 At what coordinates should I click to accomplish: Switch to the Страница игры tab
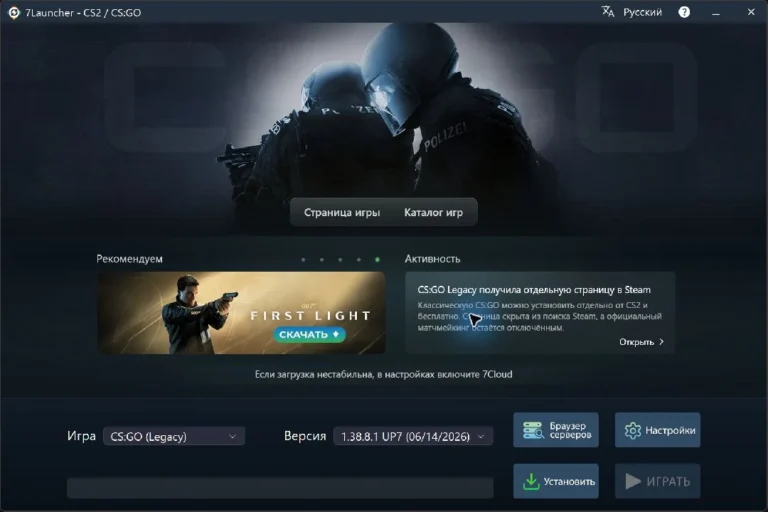tap(342, 213)
